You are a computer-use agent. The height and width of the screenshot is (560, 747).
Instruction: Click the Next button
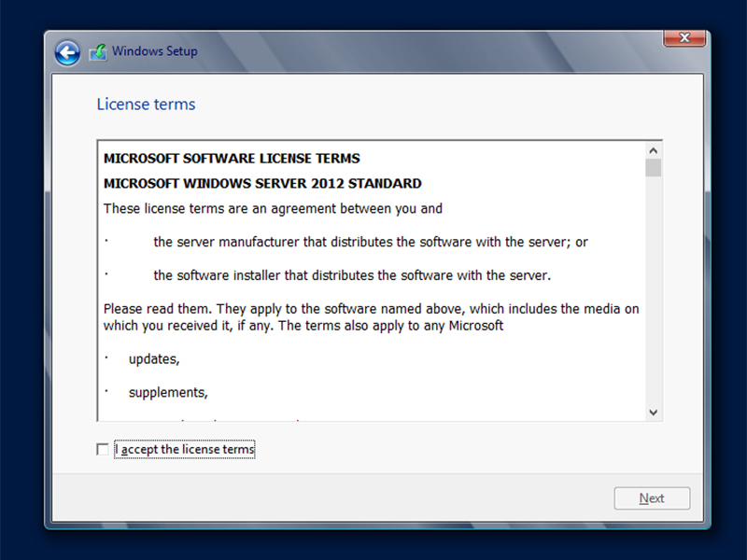pos(652,498)
